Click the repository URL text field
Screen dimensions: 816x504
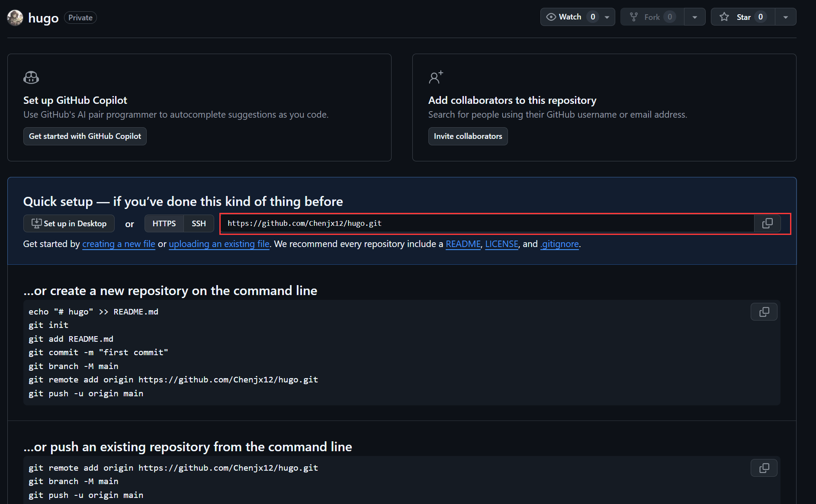pyautogui.click(x=487, y=223)
